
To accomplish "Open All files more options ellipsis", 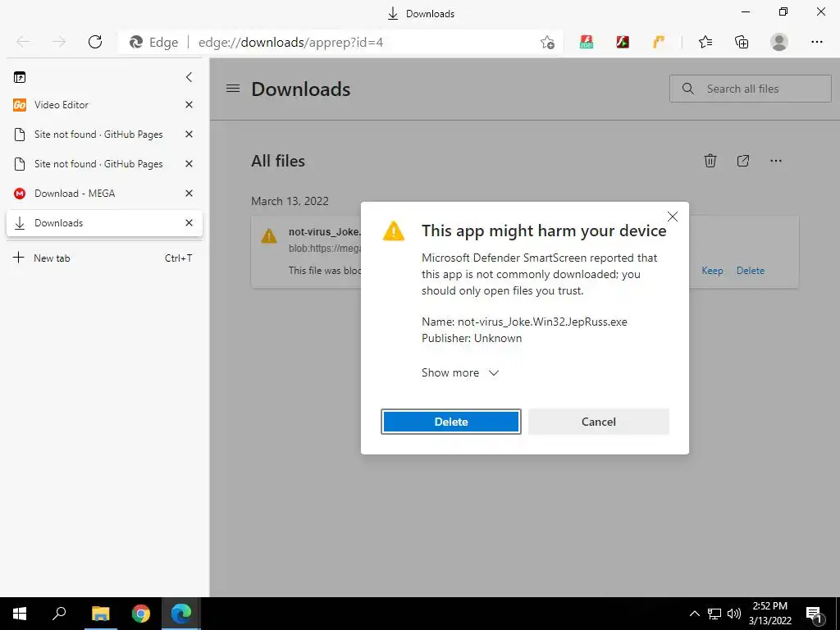I will (776, 161).
